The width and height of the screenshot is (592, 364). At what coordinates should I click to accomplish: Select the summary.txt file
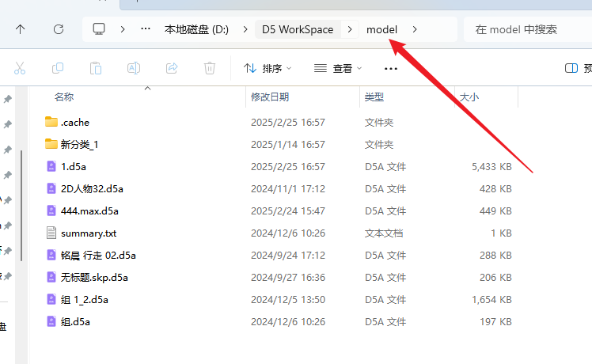(88, 233)
